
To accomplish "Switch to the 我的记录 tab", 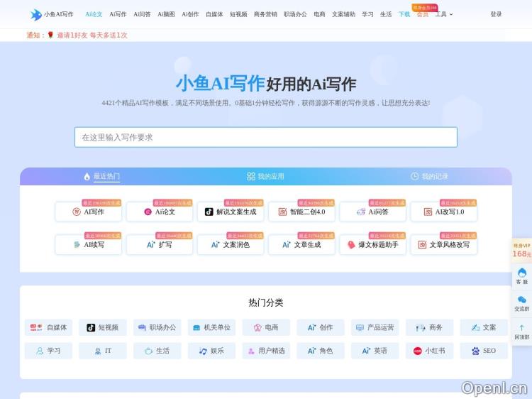I will click(430, 176).
